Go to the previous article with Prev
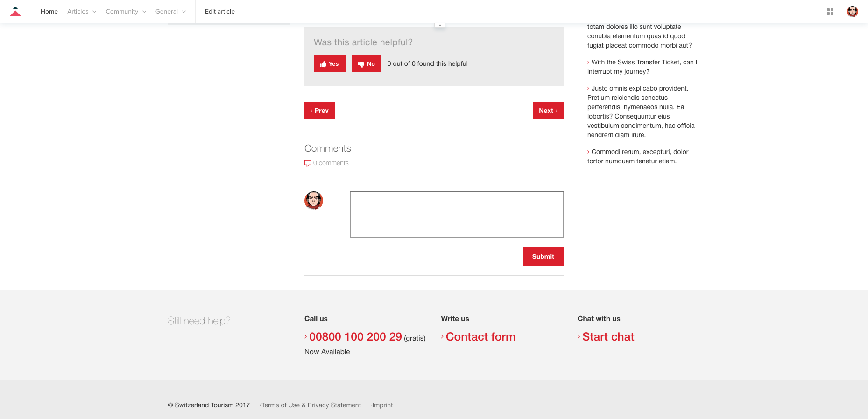The width and height of the screenshot is (868, 419). 319,111
